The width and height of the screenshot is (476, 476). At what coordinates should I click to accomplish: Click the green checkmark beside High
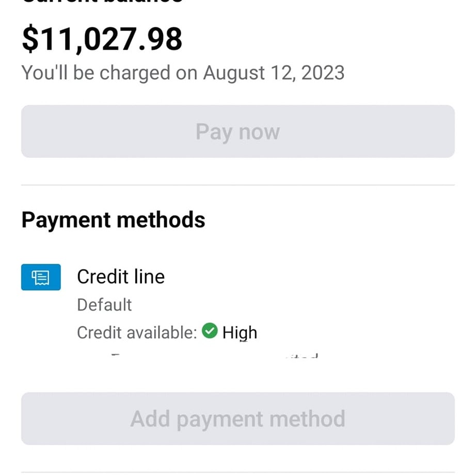point(210,331)
